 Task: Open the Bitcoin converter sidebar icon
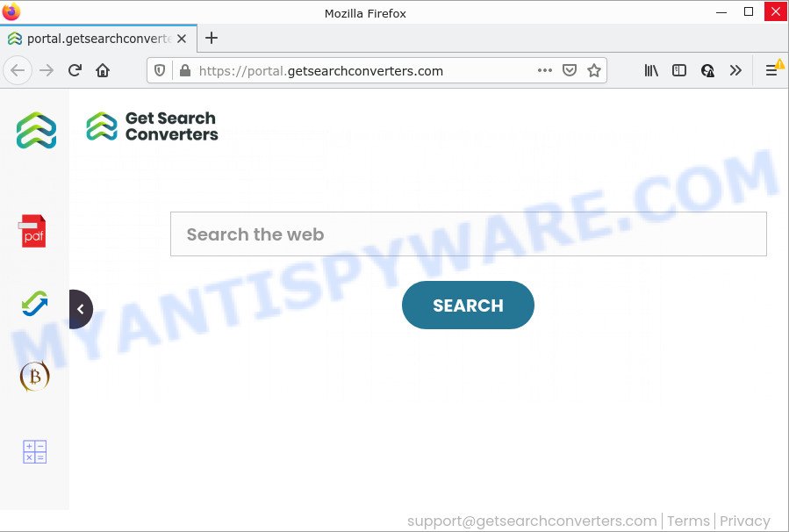click(35, 377)
